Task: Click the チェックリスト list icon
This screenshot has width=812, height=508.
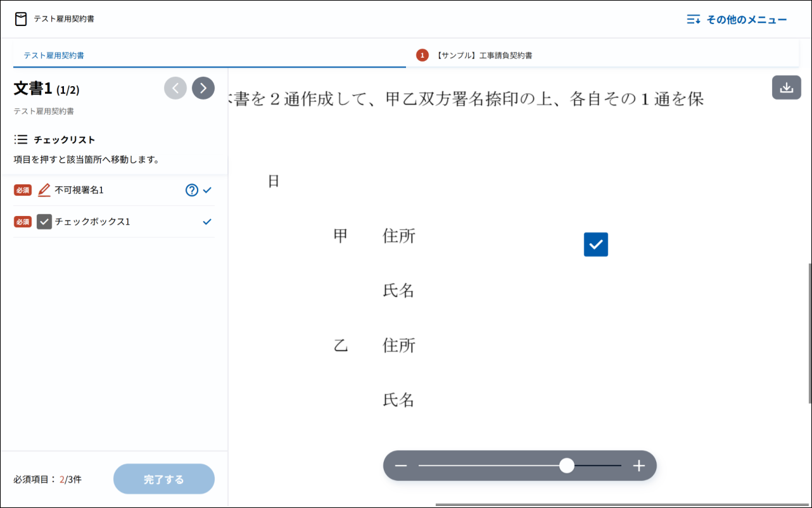Action: point(20,139)
